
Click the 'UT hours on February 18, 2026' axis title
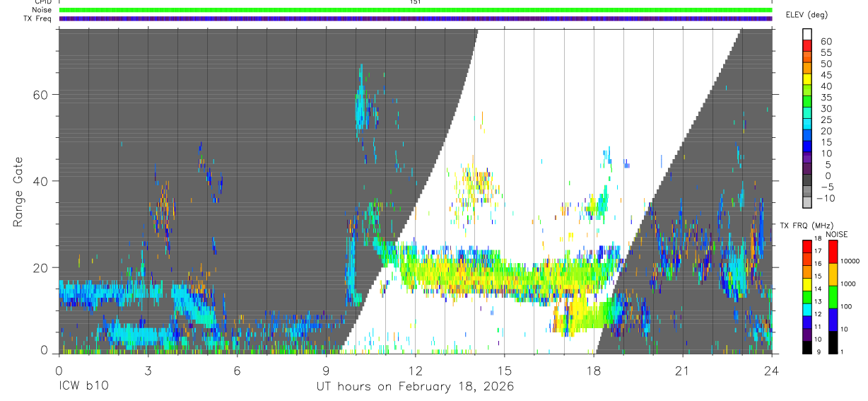(415, 387)
